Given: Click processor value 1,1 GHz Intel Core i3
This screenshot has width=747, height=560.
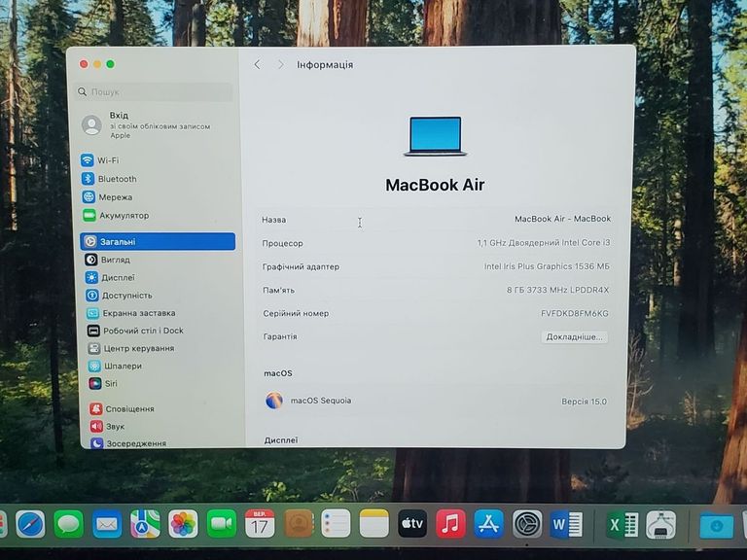Looking at the screenshot, I should (544, 243).
